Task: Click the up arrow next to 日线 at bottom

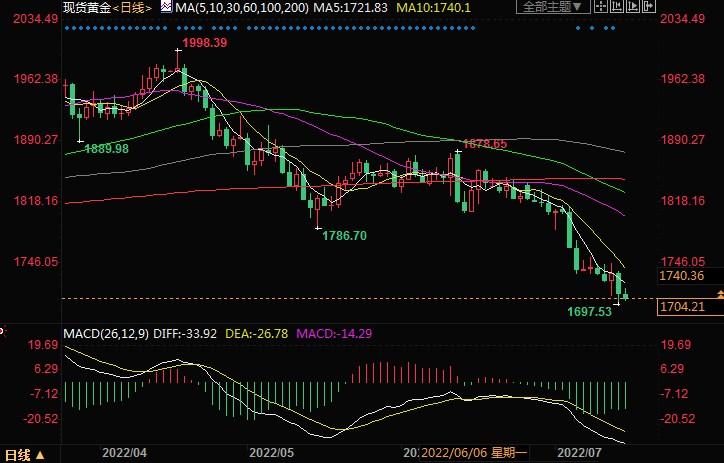Action: pos(40,454)
